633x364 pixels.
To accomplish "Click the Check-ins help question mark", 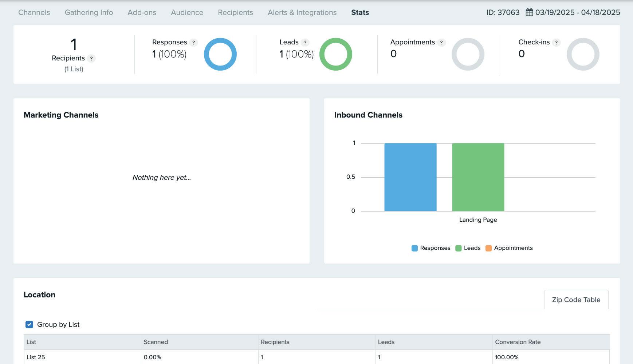I will point(556,43).
